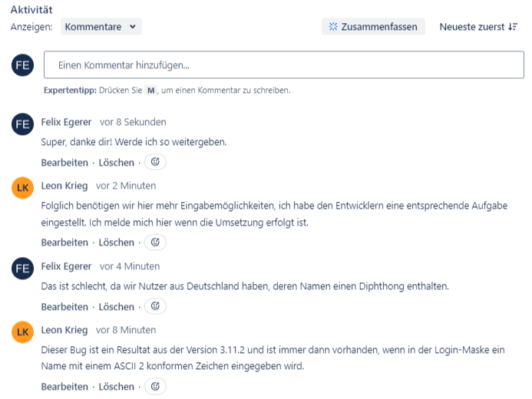Click Bearbeiten under 'Dieser Bug ist' comment
Screen dimensions: 532x399
click(x=64, y=387)
